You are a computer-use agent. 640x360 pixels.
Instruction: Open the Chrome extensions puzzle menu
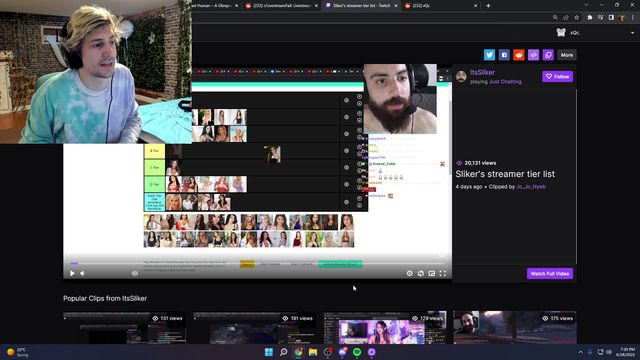pos(590,18)
